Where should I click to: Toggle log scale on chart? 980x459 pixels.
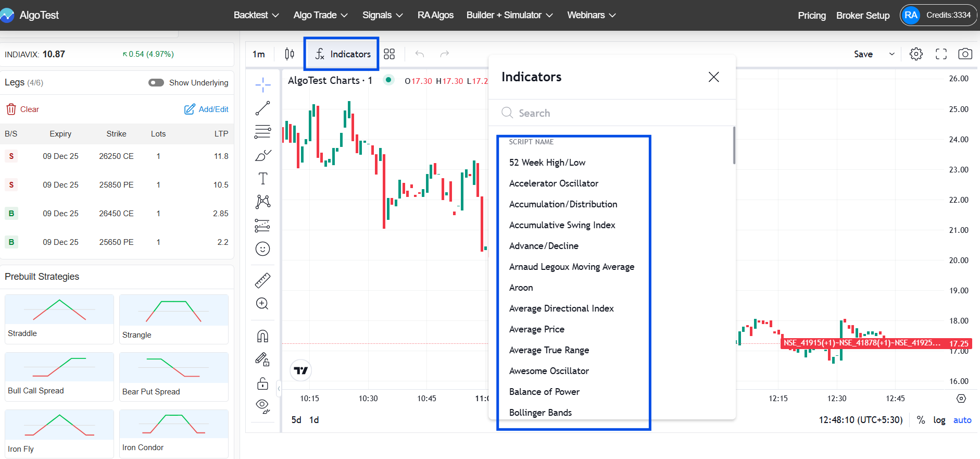(x=939, y=420)
